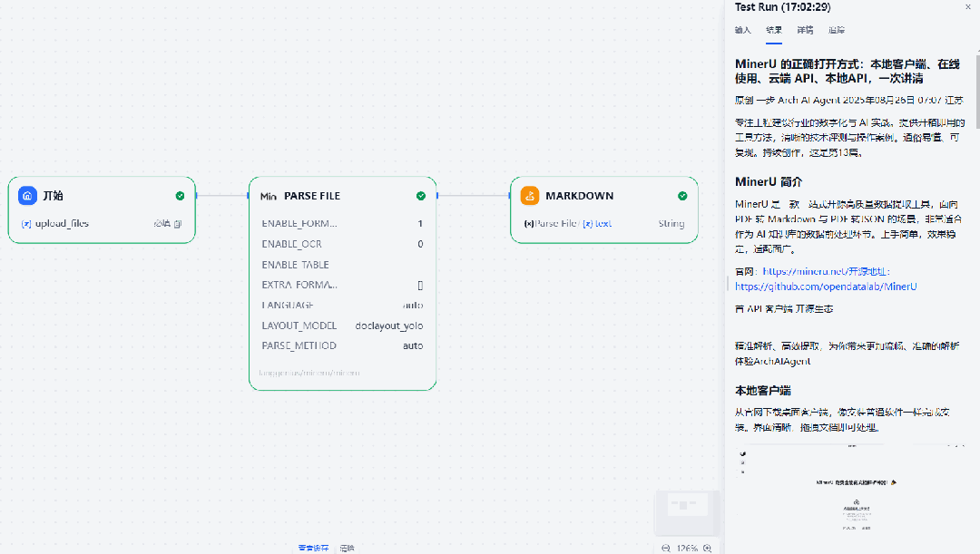Viewport: 980px width, 554px height.
Task: Click the blue text link in the canvas footer
Action: tap(313, 549)
